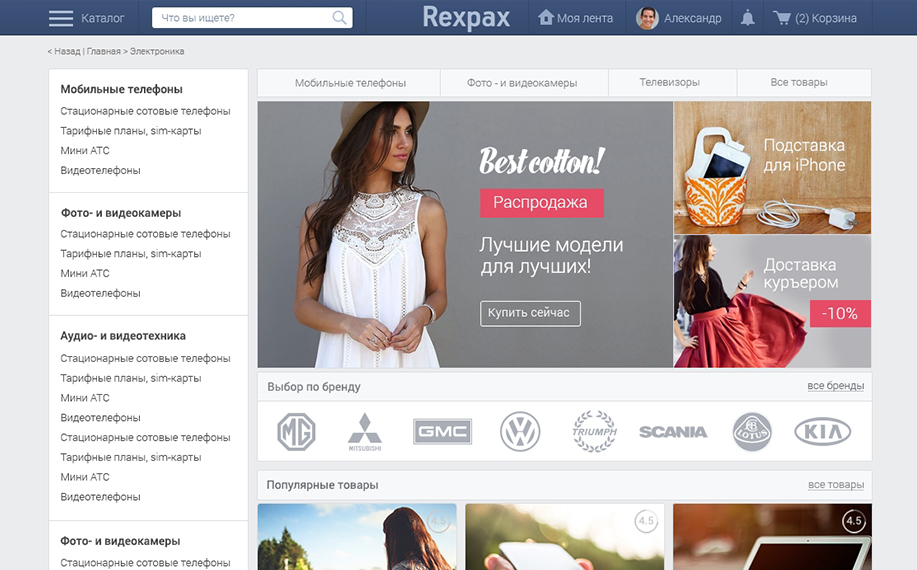Click the red Распродажа banner button
The image size is (917, 570).
pyautogui.click(x=542, y=203)
